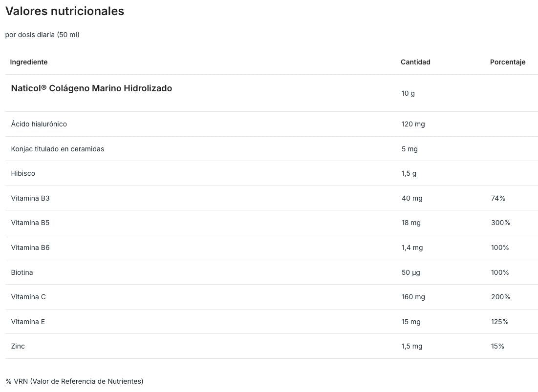Click the Ácido hialurónico ingredient row
Screen dimensions: 538x392
[x=271, y=124]
